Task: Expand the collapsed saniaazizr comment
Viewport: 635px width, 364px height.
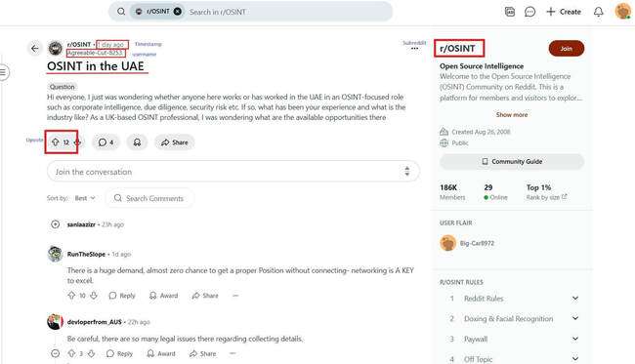Action: [x=56, y=224]
